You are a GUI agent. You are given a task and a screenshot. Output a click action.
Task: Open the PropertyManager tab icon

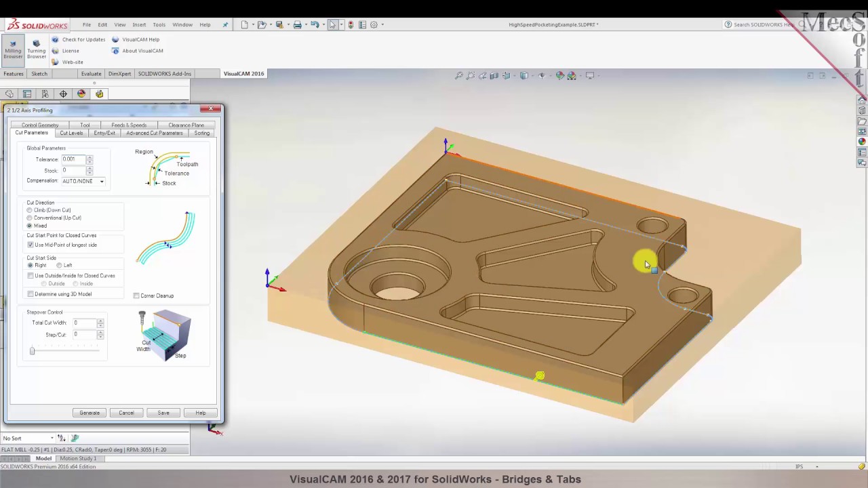point(27,94)
